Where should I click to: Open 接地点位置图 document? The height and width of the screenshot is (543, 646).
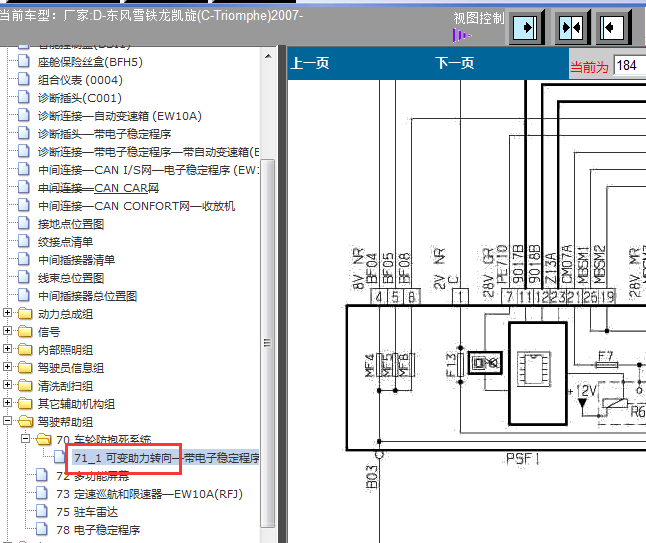[x=71, y=224]
